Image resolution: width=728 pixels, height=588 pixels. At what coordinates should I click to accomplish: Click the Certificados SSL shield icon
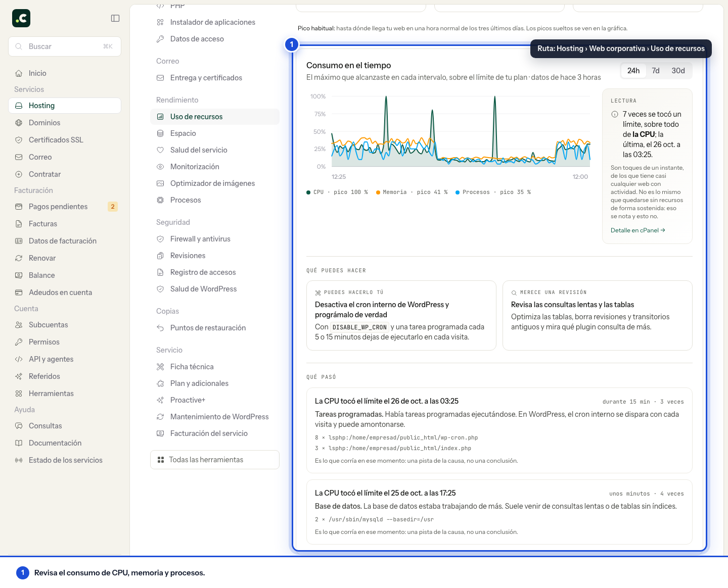19,140
